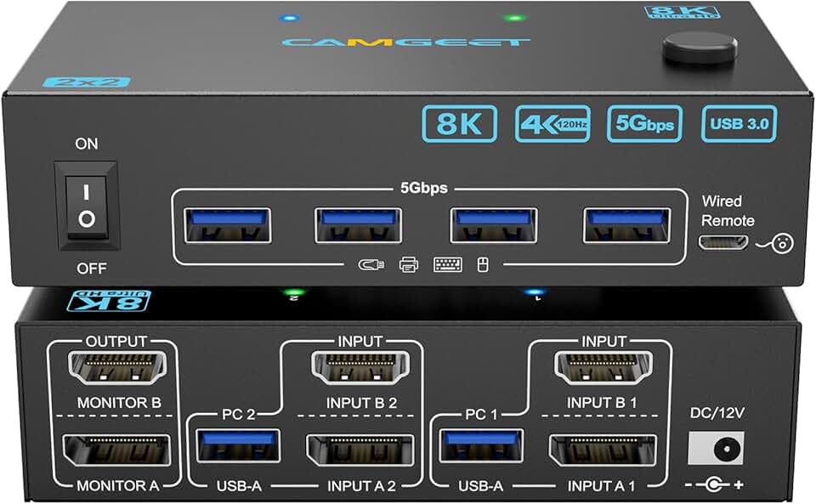The height and width of the screenshot is (504, 816).
Task: Click the INPUT B 2 label
Action: tap(362, 403)
